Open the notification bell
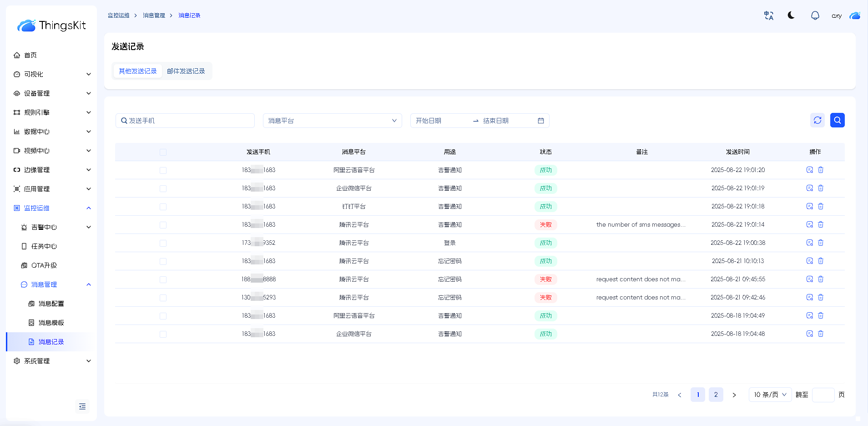 [x=815, y=16]
